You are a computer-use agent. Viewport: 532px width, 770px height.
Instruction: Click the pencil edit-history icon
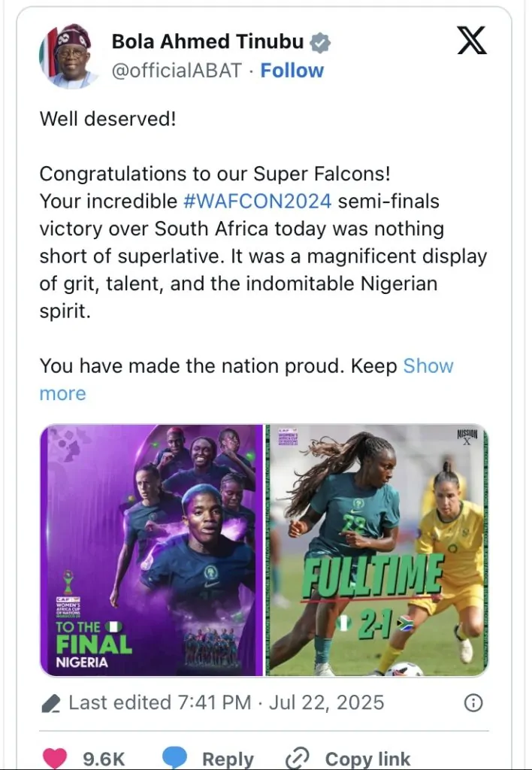pyautogui.click(x=50, y=703)
